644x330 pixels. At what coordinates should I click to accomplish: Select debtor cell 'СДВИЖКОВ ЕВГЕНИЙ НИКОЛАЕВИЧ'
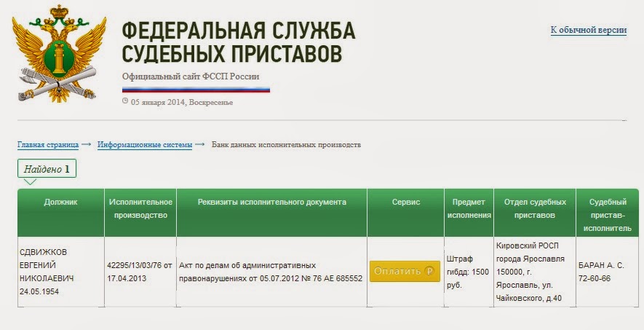[x=61, y=272]
